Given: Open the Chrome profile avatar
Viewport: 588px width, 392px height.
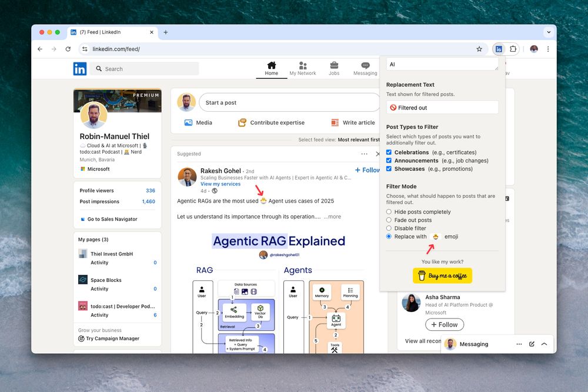Looking at the screenshot, I should (x=534, y=49).
